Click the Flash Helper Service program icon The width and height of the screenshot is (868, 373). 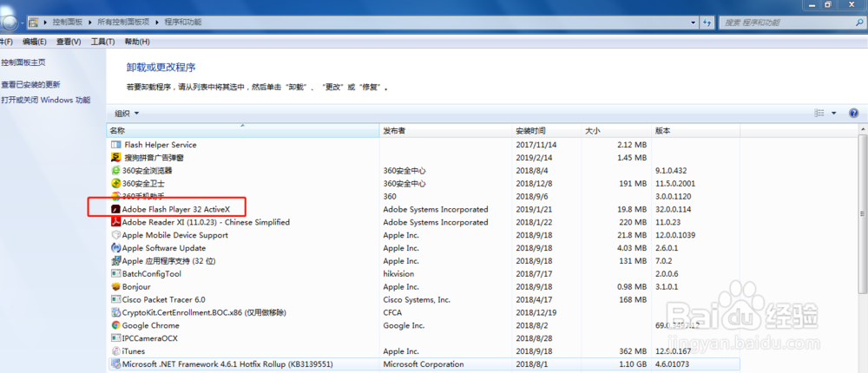[x=115, y=145]
